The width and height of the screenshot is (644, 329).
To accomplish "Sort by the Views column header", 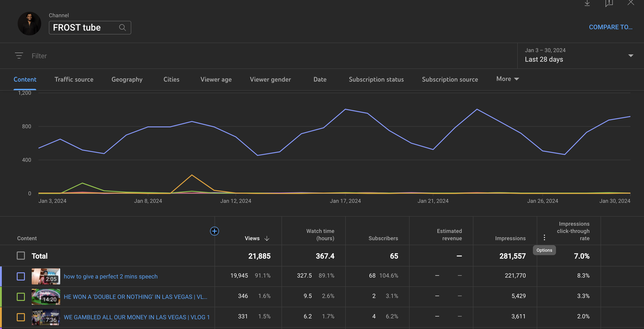I will pos(252,238).
